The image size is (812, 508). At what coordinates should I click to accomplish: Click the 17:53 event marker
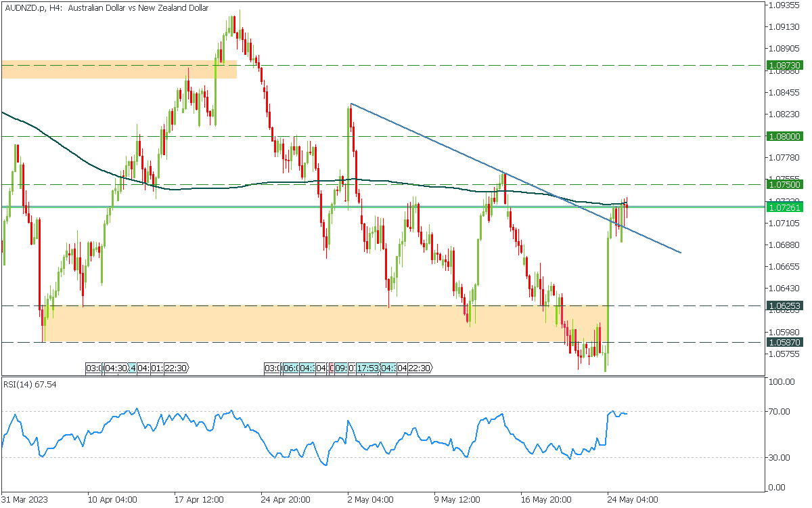click(367, 368)
